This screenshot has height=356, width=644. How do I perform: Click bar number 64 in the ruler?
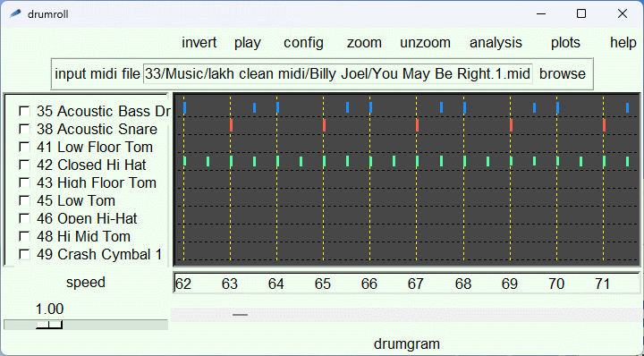pos(276,284)
